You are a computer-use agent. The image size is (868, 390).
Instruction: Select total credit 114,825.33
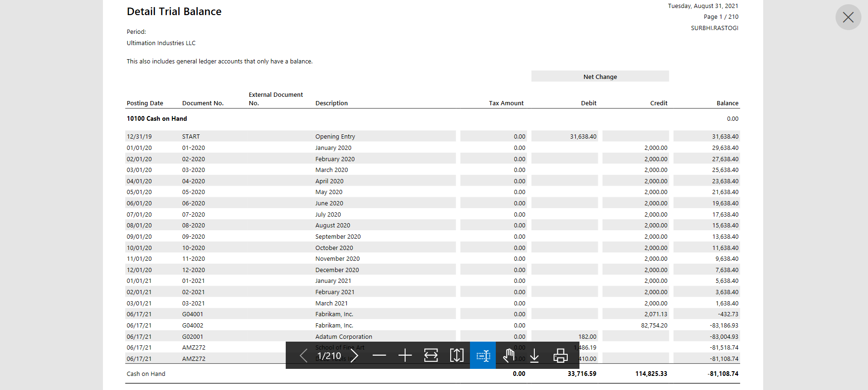point(651,374)
